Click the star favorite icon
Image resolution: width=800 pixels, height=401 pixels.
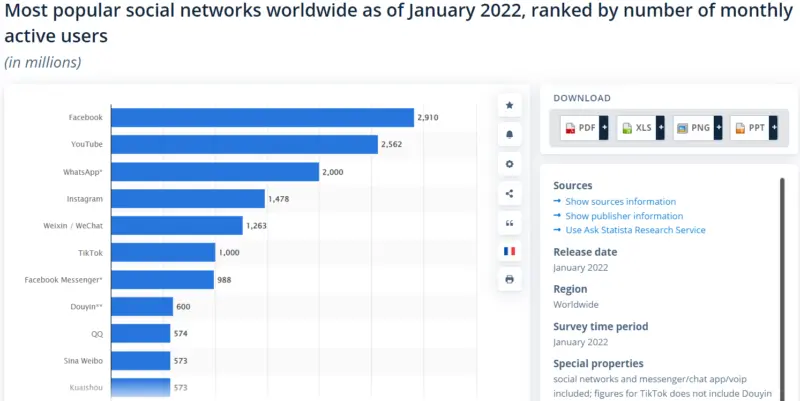click(x=510, y=105)
